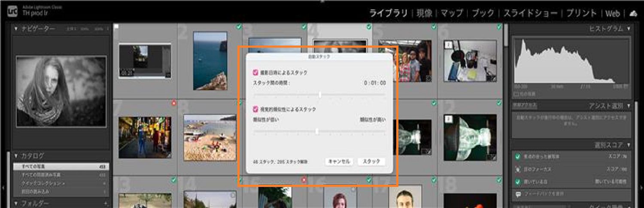
Task: Click the 開いている目 green check icon
Action: tap(518, 182)
